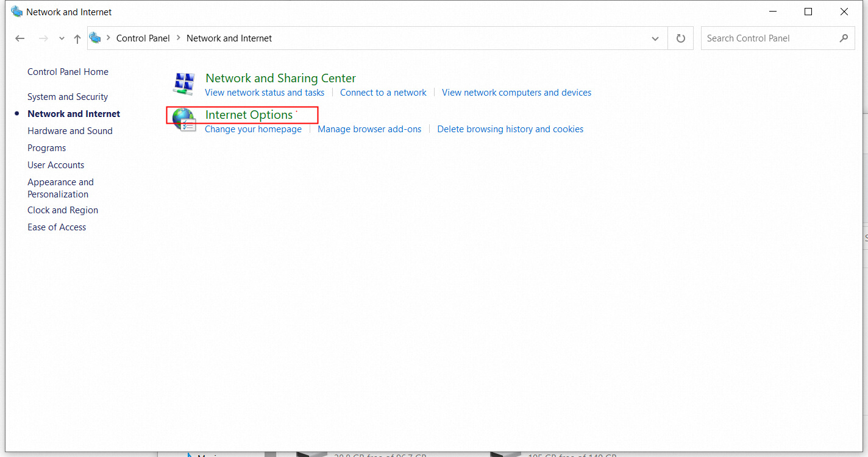
Task: Click the Internet Options globe icon
Action: pyautogui.click(x=183, y=120)
